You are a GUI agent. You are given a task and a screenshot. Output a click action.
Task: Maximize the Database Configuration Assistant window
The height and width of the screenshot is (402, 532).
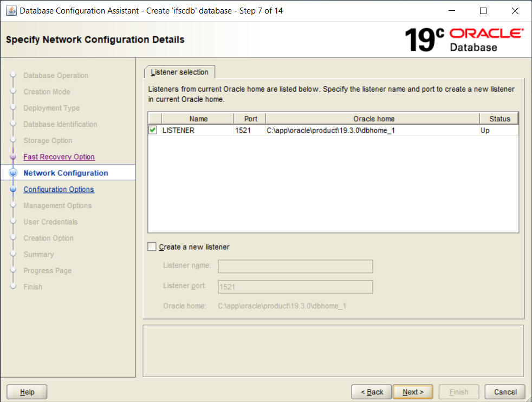click(x=483, y=11)
